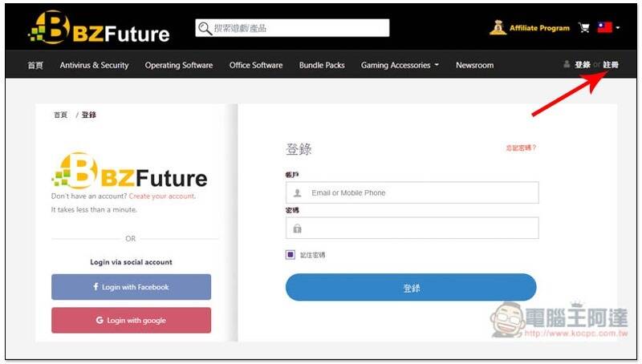The image size is (642, 364).
Task: Click the magnifier search icon
Action: [x=205, y=28]
